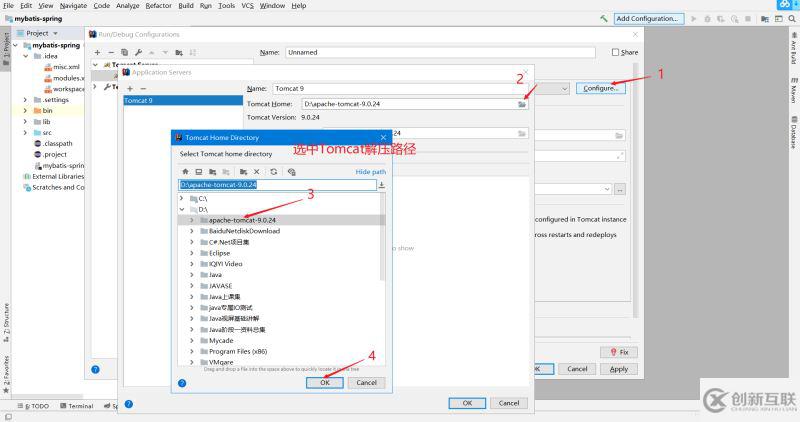The image size is (800, 422).
Task: Create new folder in Tomcat Home Directory dialog
Action: pyautogui.click(x=243, y=172)
